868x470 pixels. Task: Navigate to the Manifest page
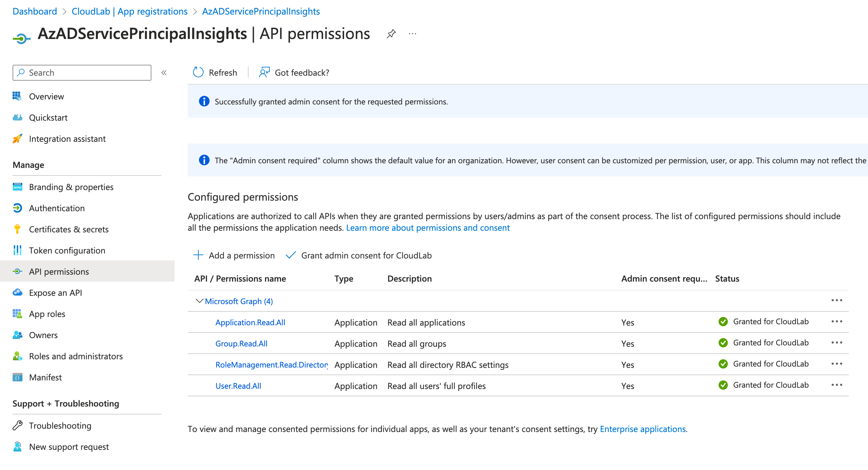tap(45, 377)
